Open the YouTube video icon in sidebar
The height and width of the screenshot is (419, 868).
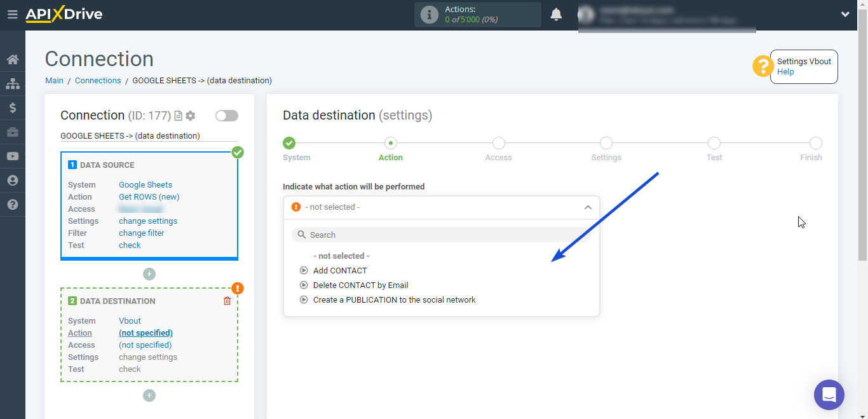pyautogui.click(x=12, y=156)
